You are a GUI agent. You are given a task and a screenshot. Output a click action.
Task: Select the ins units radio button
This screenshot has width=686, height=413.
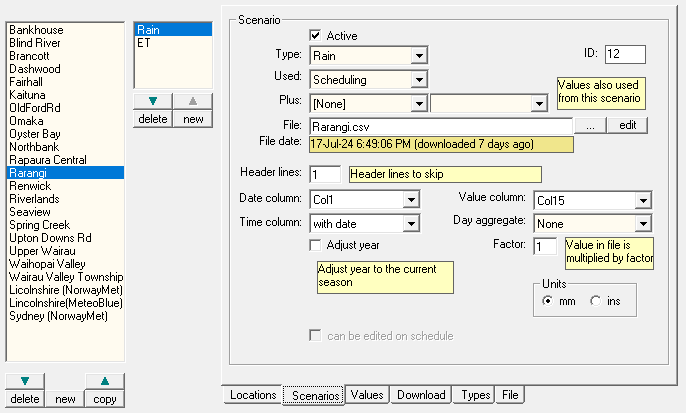[595, 300]
